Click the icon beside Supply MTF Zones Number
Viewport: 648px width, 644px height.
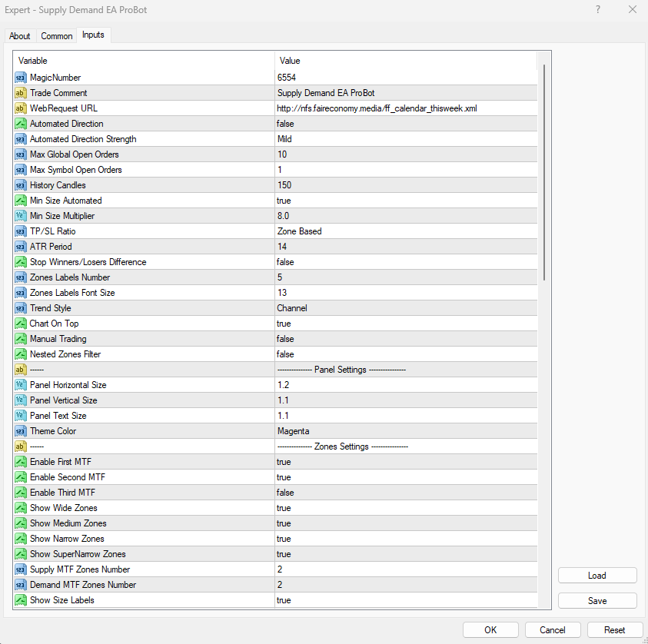[20, 569]
